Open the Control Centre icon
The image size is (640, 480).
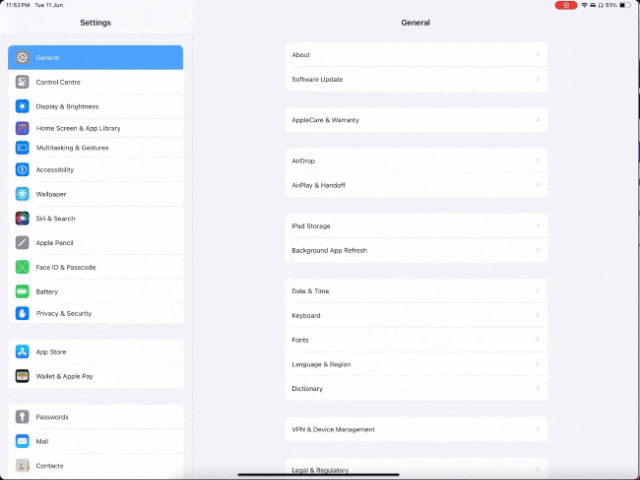click(22, 82)
